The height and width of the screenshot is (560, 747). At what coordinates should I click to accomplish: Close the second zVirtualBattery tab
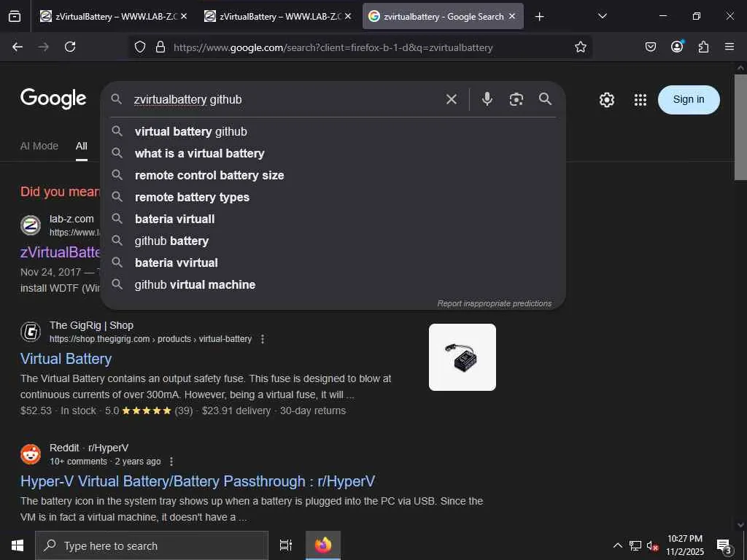[348, 16]
